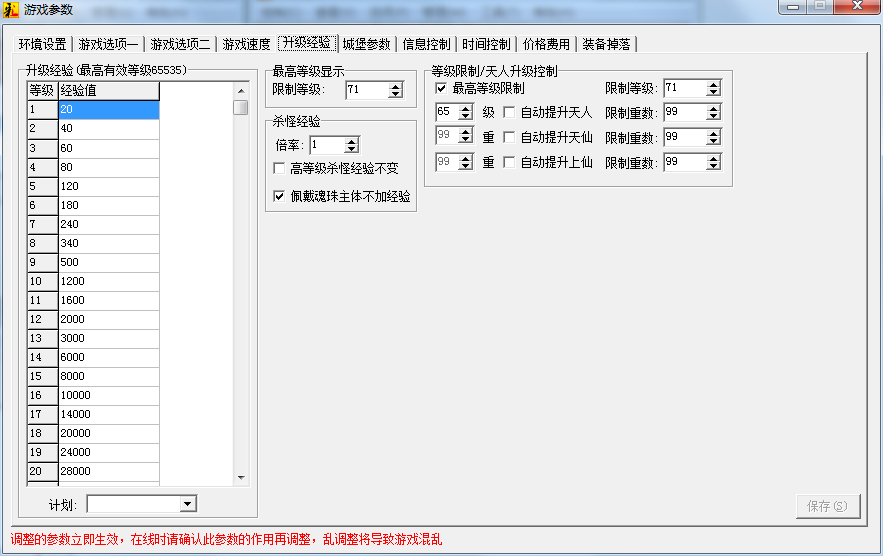Decrease 杀怪经验 倍率 with down arrow
Viewport: 883px width, 556px height.
(x=351, y=150)
